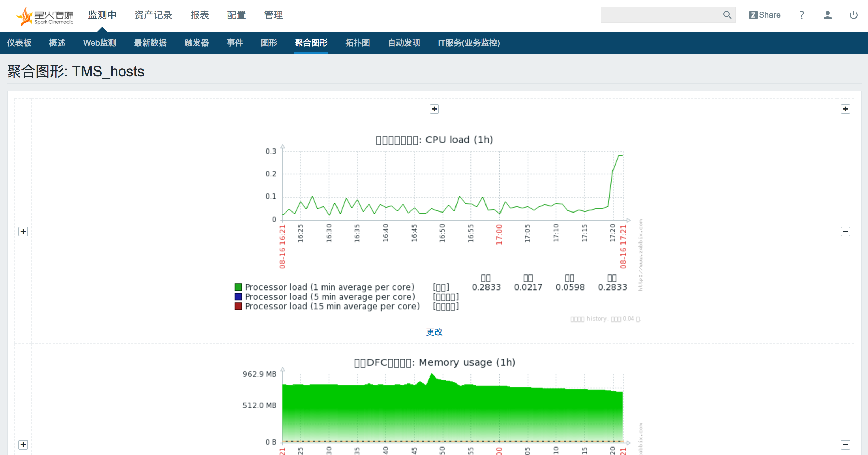Click the minus icon right of Memory usage graph
Image resolution: width=868 pixels, height=455 pixels.
(x=845, y=445)
